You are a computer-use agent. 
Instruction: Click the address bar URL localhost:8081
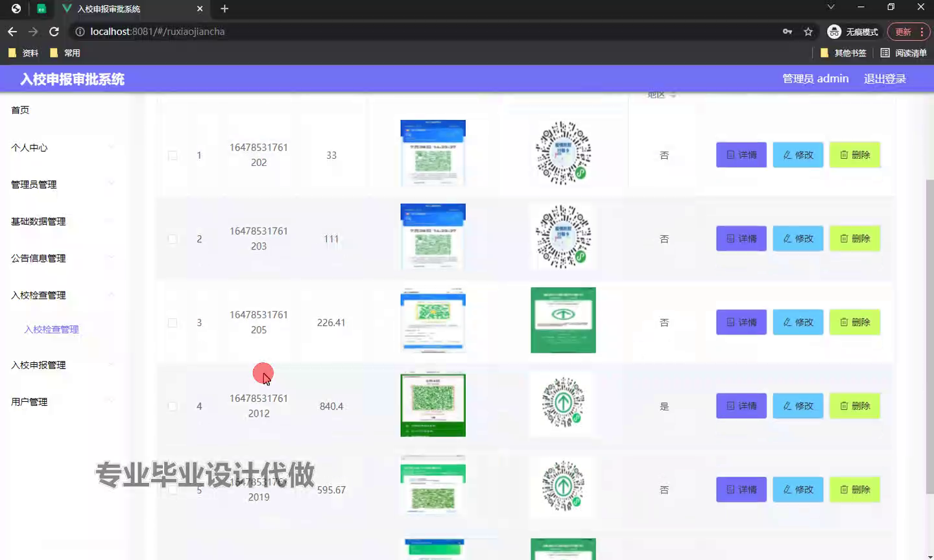(x=158, y=31)
